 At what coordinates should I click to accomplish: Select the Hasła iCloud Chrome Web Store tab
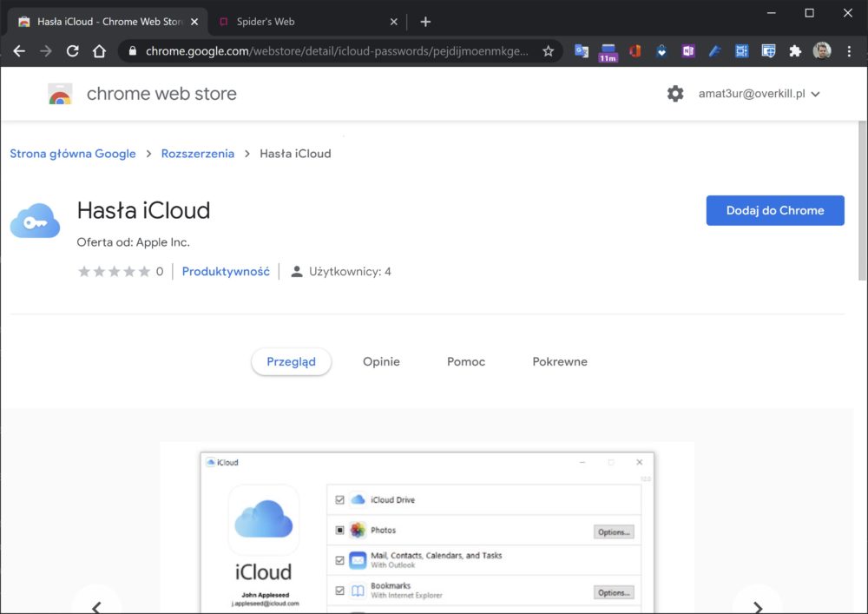[108, 22]
